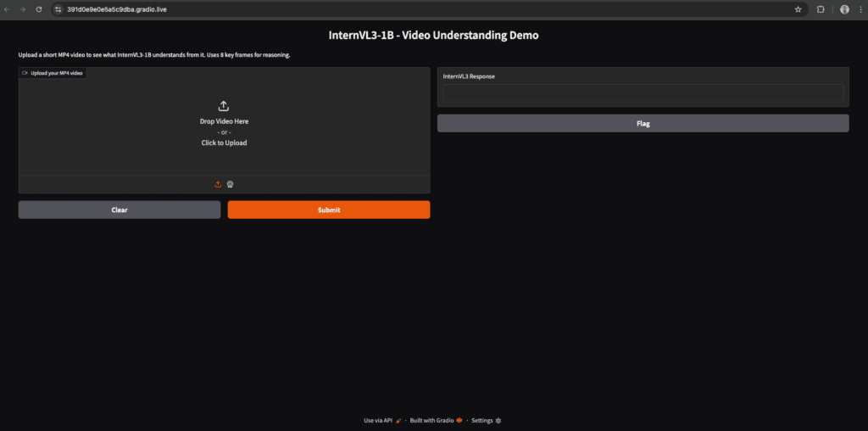Viewport: 868px width, 431px height.
Task: Click the 'InternVL3 Response' label
Action: [x=469, y=77]
